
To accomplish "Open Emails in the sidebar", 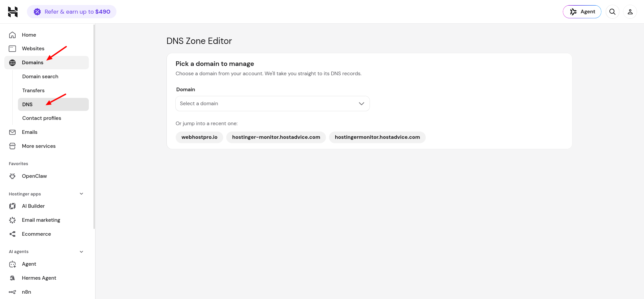I will 47,132.
